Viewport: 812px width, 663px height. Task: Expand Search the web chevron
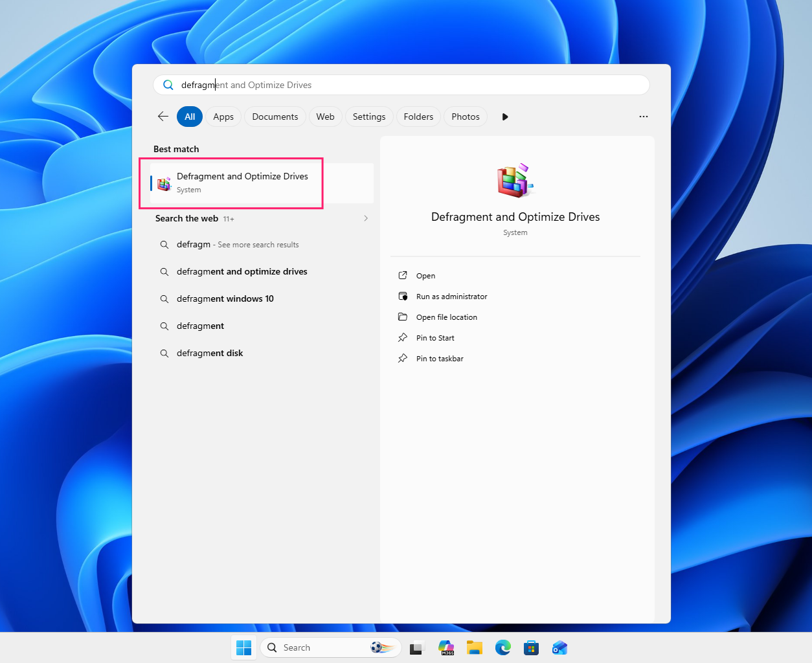coord(366,218)
